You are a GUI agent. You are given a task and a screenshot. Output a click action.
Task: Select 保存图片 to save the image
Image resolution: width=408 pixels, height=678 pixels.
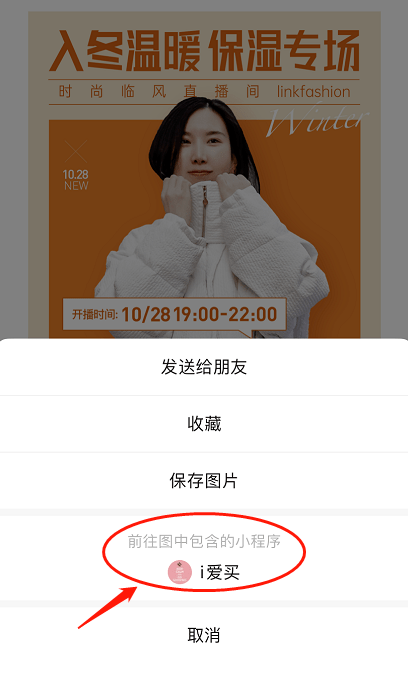click(x=204, y=481)
